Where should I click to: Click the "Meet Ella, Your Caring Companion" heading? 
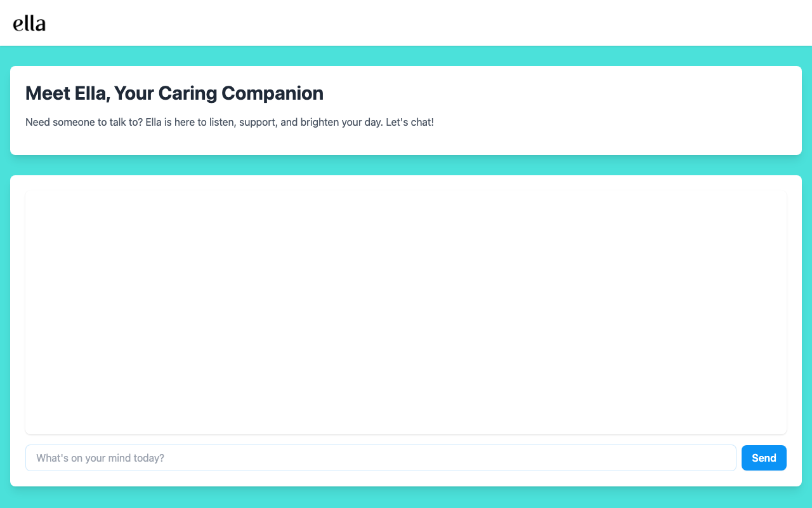tap(174, 93)
